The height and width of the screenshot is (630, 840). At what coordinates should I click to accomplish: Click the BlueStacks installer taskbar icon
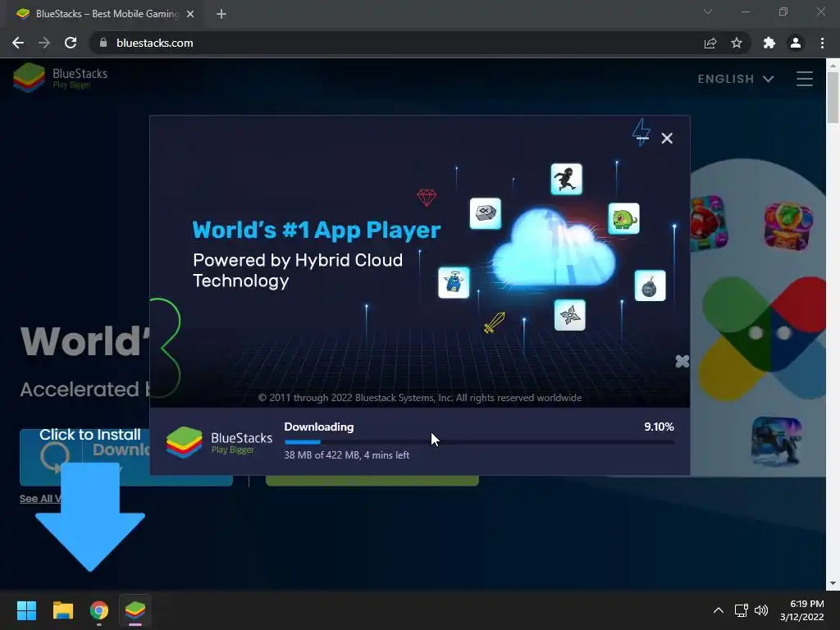[x=135, y=610]
